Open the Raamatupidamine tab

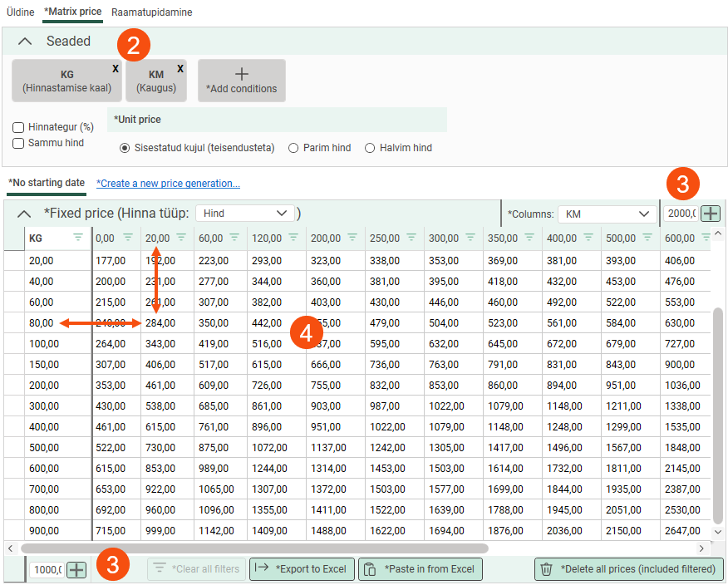click(151, 12)
